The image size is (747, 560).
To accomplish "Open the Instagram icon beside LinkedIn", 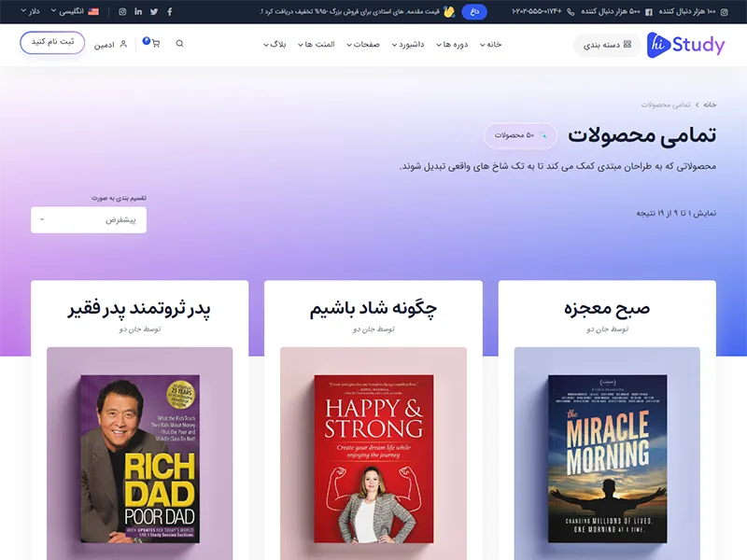I will 122,11.
